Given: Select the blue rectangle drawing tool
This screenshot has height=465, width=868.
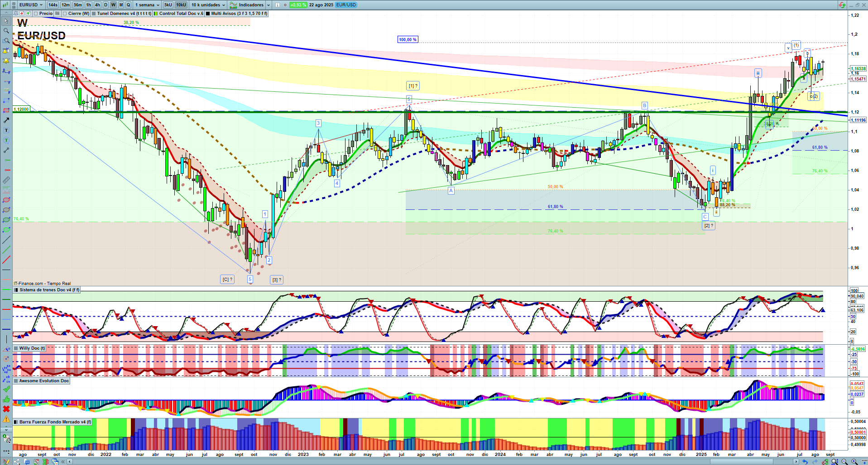Looking at the screenshot, I should (6, 100).
